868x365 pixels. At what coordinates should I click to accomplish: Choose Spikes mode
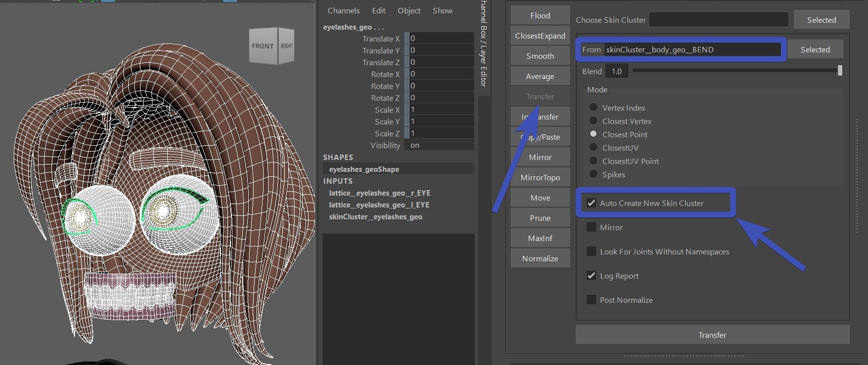(594, 174)
